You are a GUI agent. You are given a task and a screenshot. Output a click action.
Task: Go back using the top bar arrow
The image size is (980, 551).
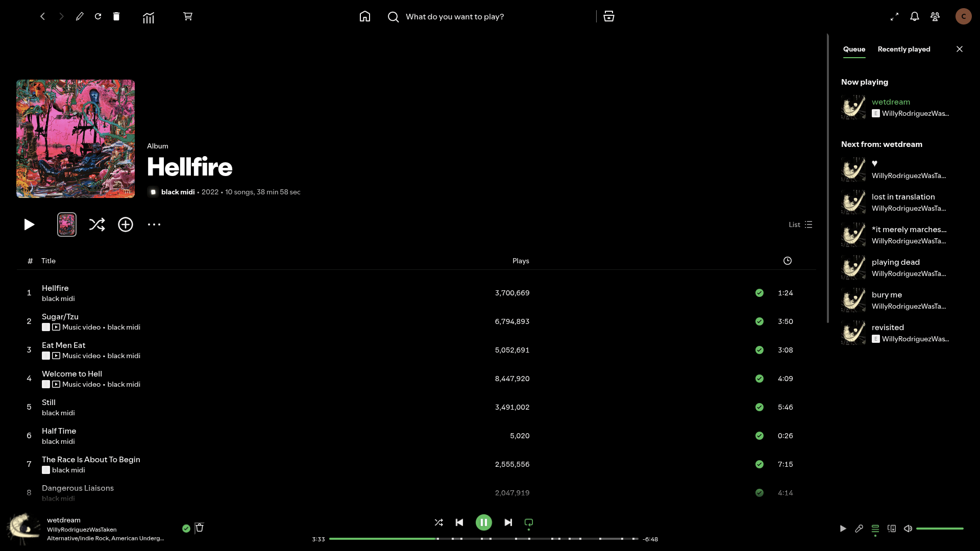coord(43,16)
